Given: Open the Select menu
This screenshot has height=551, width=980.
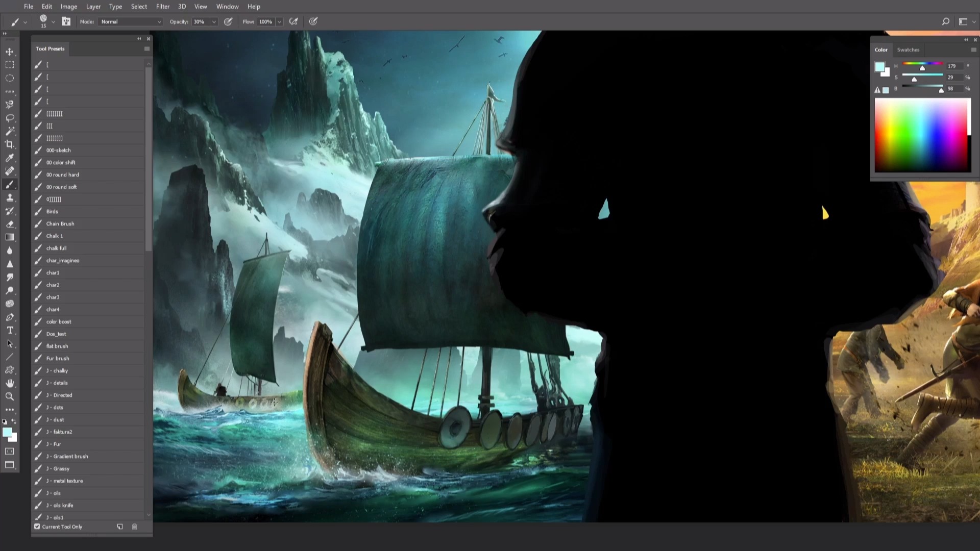Looking at the screenshot, I should pos(139,7).
